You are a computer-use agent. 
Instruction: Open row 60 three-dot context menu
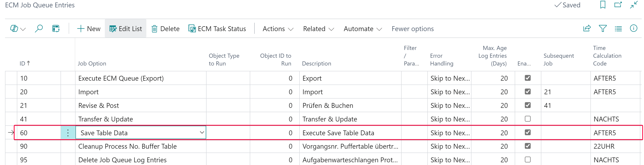coord(68,133)
